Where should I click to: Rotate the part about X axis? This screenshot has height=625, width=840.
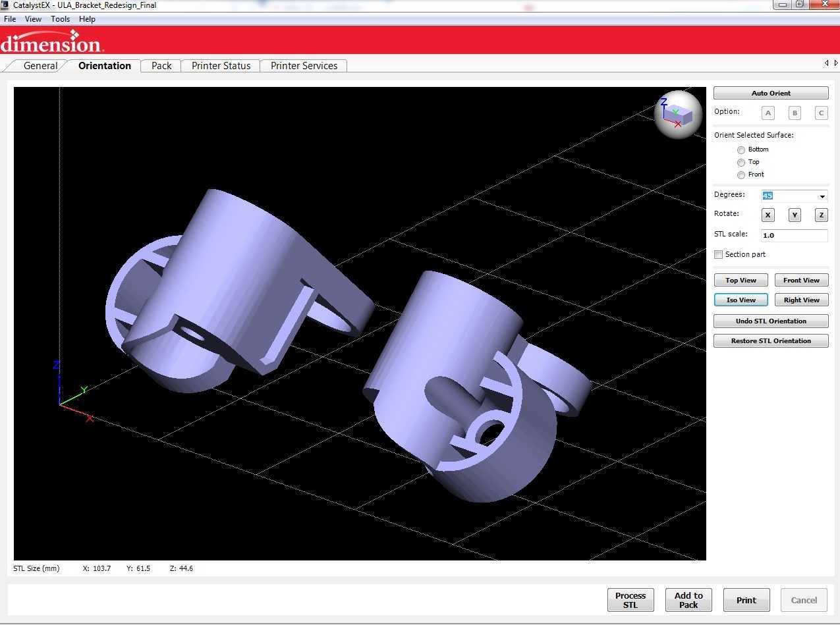[x=768, y=215]
